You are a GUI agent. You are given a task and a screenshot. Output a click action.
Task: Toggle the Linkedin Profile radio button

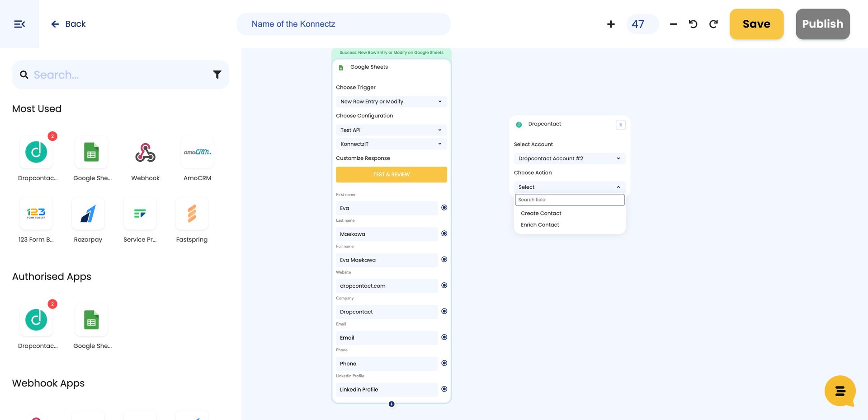pyautogui.click(x=444, y=389)
